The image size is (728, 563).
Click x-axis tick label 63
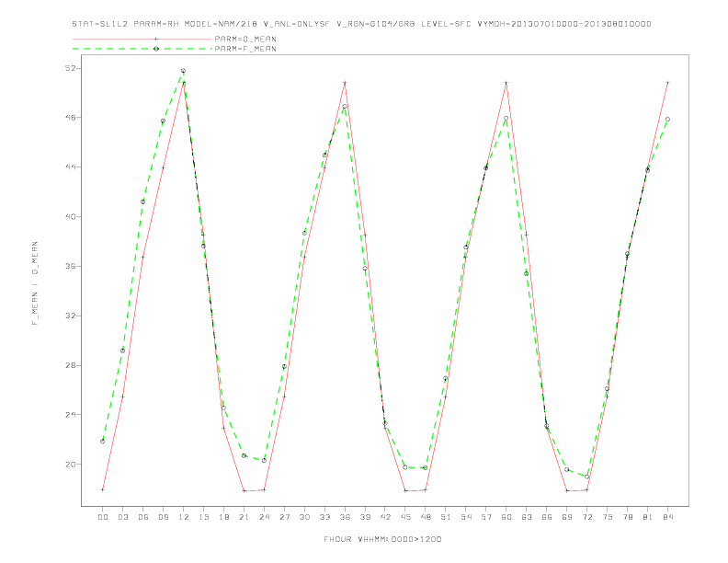click(x=527, y=517)
